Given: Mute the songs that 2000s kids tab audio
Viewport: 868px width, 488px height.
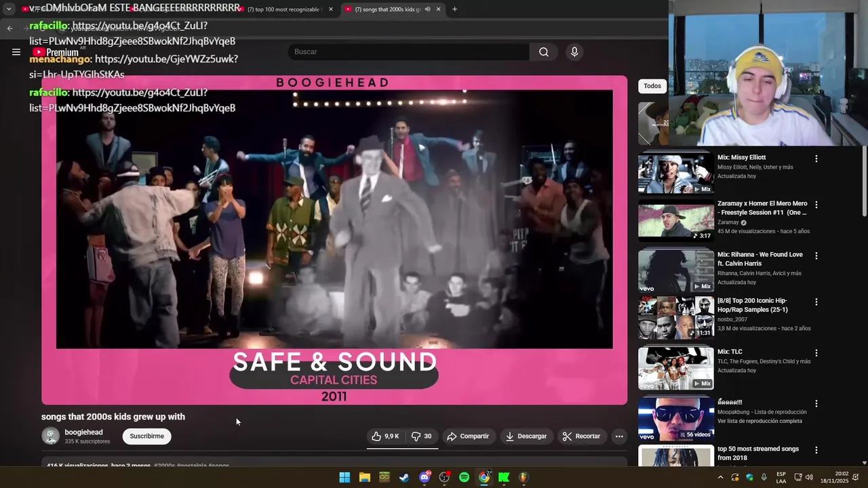Looking at the screenshot, I should tap(427, 9).
